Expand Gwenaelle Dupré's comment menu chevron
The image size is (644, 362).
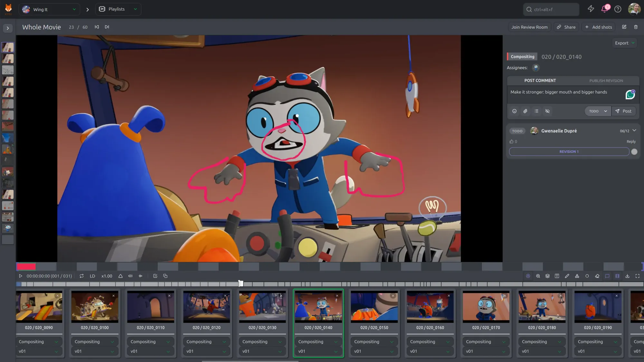634,130
